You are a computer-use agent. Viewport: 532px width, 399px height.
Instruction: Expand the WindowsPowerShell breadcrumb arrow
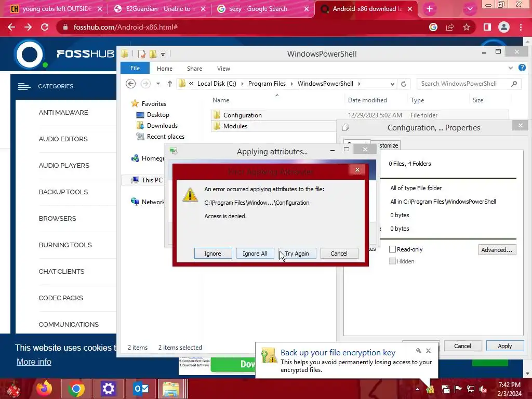(359, 84)
